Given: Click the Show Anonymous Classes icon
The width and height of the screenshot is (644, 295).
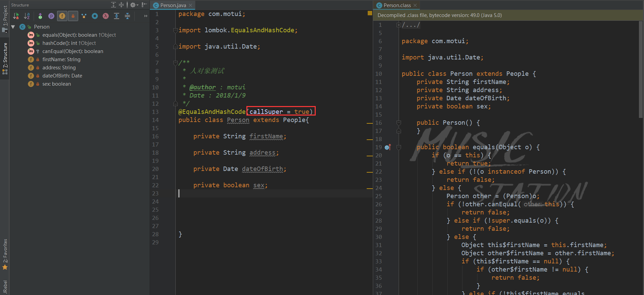Looking at the screenshot, I should [95, 16].
